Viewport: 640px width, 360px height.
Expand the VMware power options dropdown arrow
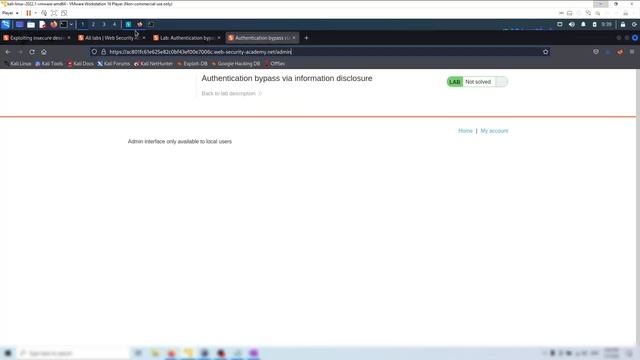tap(36, 13)
